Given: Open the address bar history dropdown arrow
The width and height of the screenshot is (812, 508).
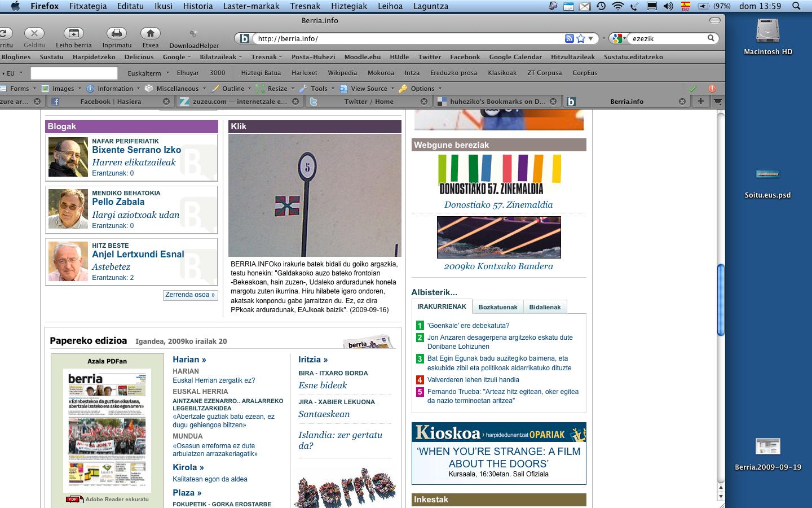Looking at the screenshot, I should point(591,38).
